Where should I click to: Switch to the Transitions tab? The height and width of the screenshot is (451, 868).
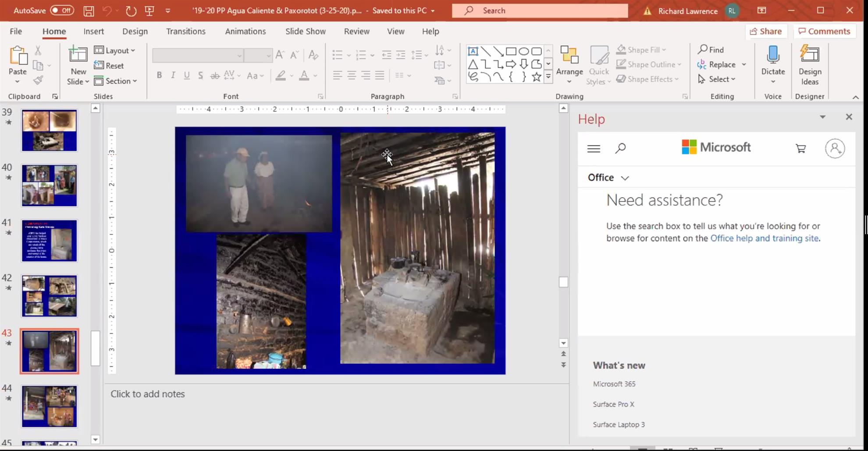185,32
